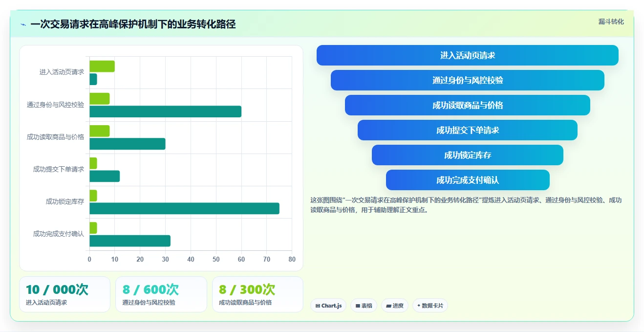This screenshot has width=644, height=332.
Task: Click the y-axis label 成功提交下单请求
Action: point(59,169)
